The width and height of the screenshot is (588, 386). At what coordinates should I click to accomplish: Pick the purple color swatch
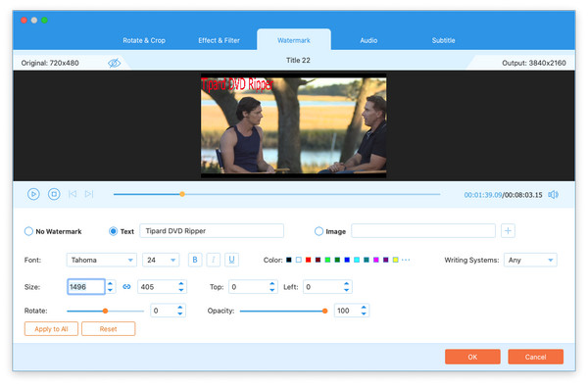pos(386,260)
